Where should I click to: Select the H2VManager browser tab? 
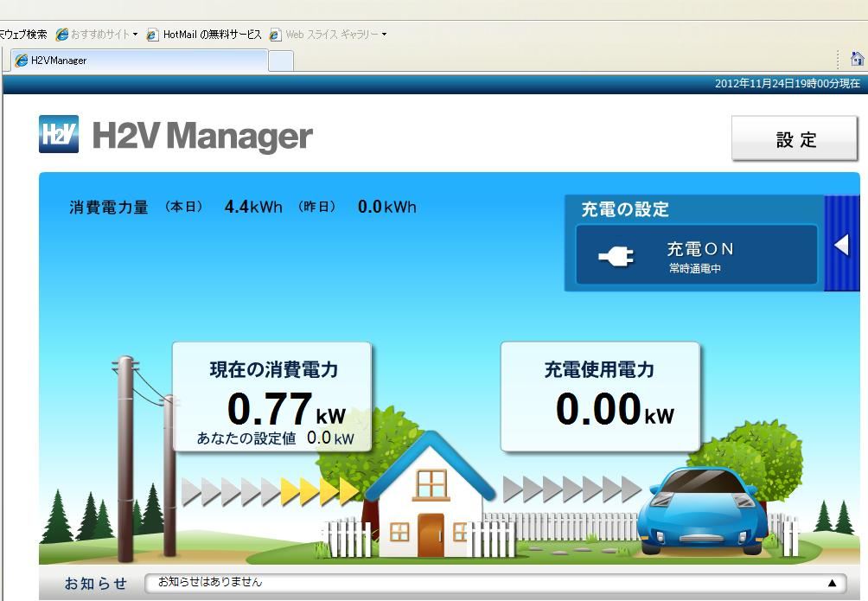click(x=139, y=61)
